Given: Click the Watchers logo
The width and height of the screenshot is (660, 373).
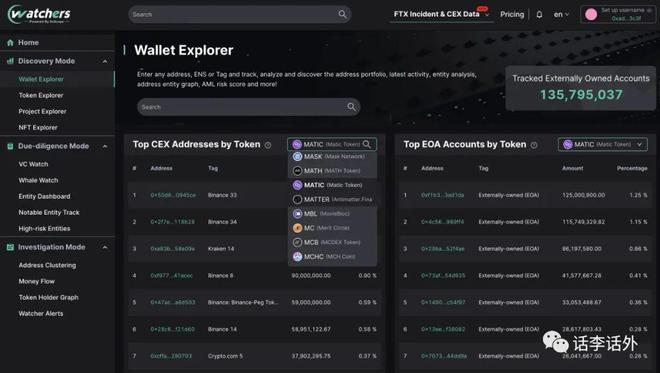Looking at the screenshot, I should (x=39, y=14).
